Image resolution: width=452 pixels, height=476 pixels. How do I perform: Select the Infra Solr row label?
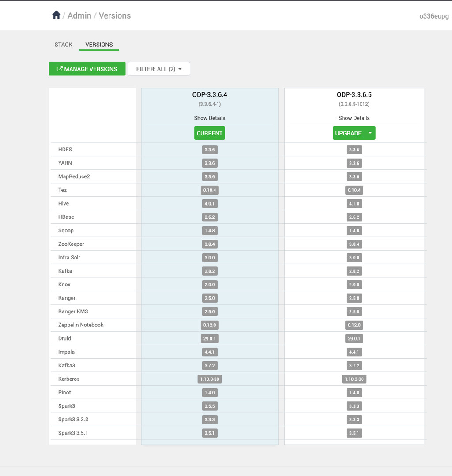tap(69, 258)
